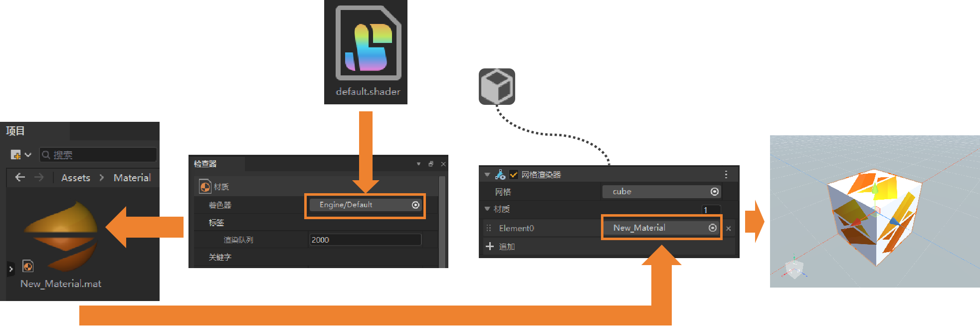Remove Element0 with the X icon
This screenshot has width=980, height=327.
click(x=729, y=229)
